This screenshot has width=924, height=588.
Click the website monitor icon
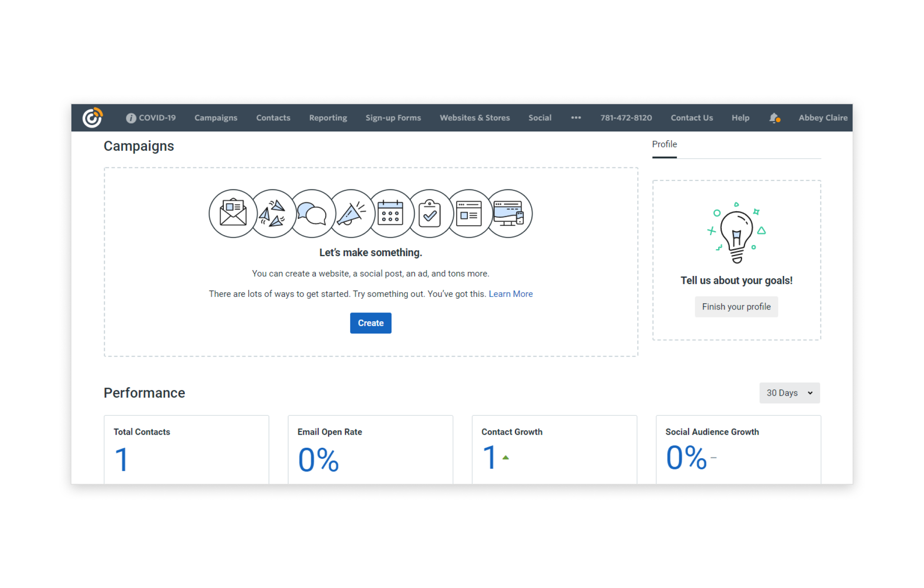click(509, 213)
